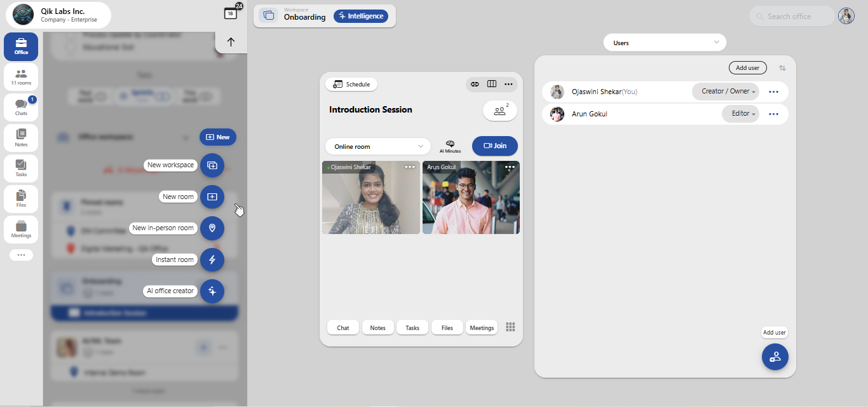The height and width of the screenshot is (407, 868).
Task: Click the sort users arrows icon
Action: click(783, 68)
